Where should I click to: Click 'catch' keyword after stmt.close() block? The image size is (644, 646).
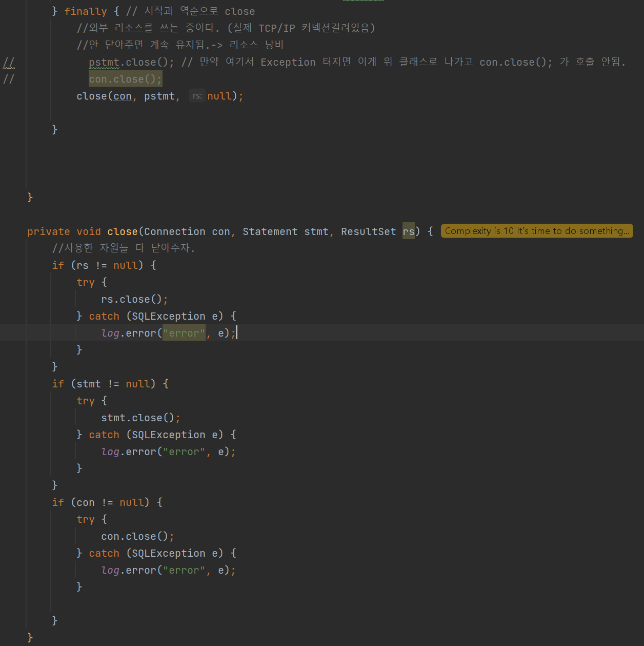point(104,435)
